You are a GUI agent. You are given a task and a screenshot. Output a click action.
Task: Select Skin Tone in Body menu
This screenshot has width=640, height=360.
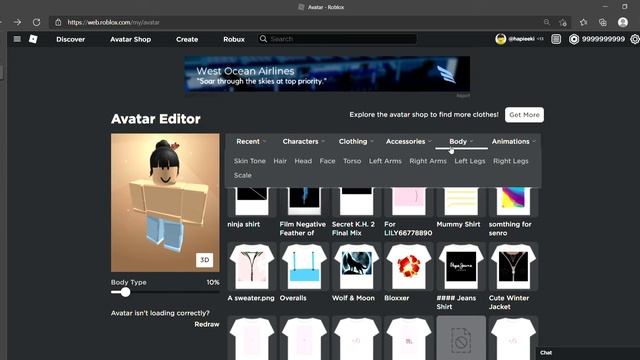pyautogui.click(x=249, y=161)
